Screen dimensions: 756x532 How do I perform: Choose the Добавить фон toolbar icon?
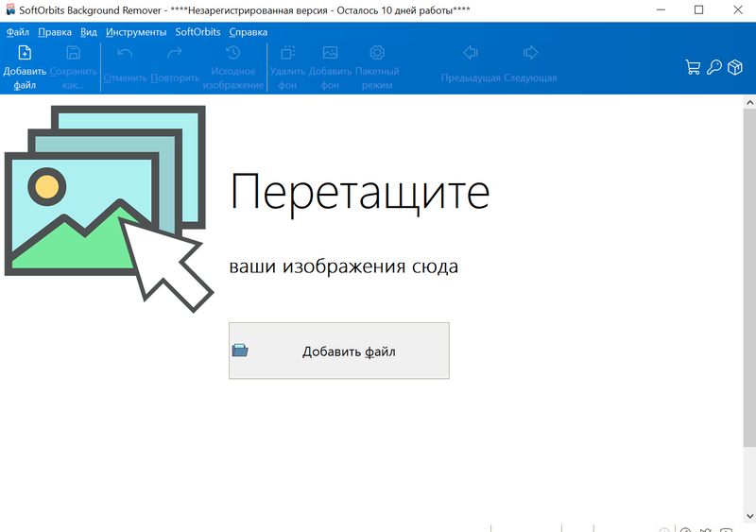[330, 53]
